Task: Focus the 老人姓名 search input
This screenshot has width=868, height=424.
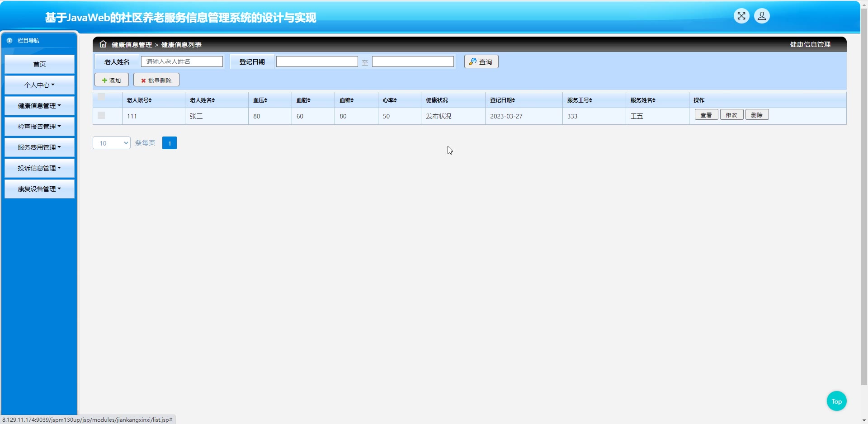Action: click(182, 61)
